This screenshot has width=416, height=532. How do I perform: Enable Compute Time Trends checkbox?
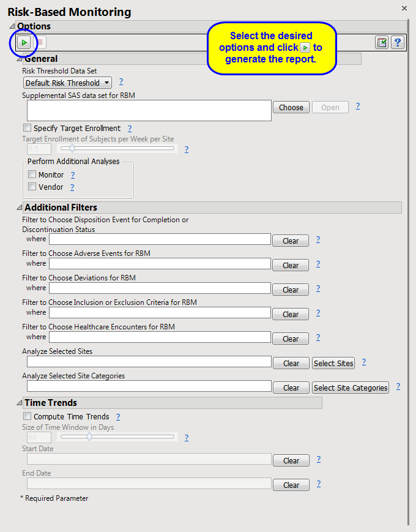pyautogui.click(x=27, y=416)
